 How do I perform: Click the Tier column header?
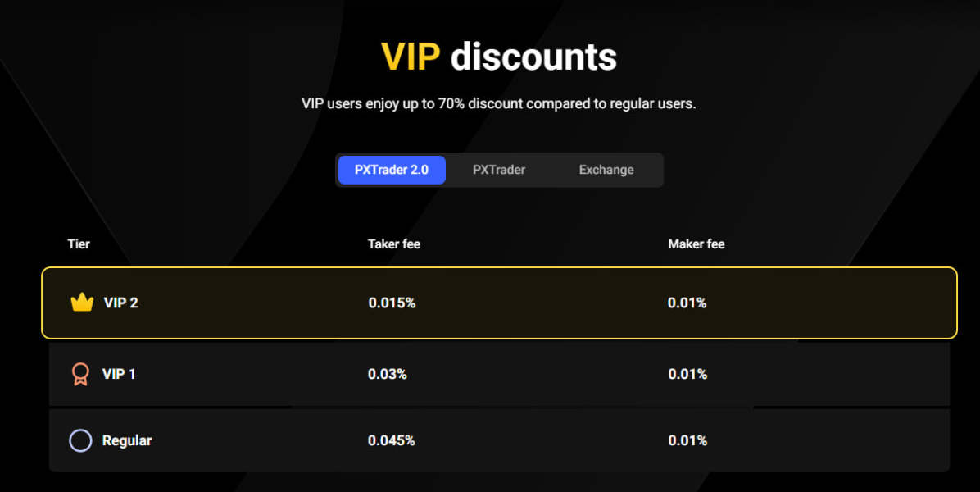[x=79, y=244]
